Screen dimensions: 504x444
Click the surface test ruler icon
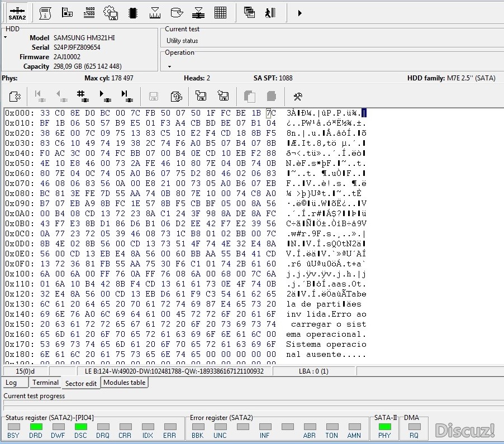click(155, 13)
